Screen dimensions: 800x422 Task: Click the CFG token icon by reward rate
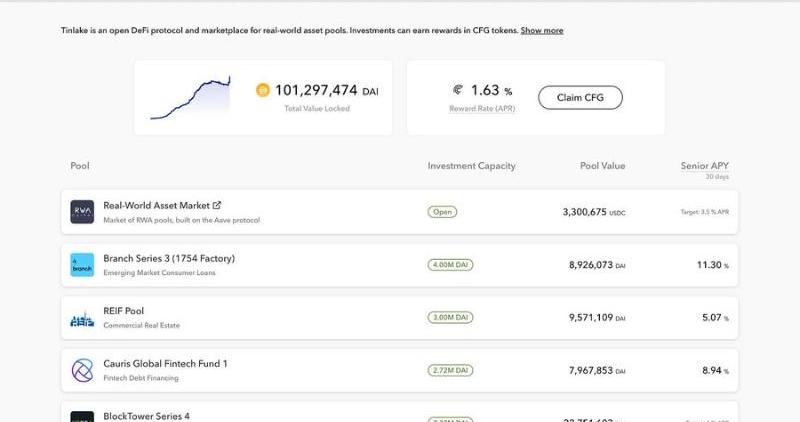point(458,90)
